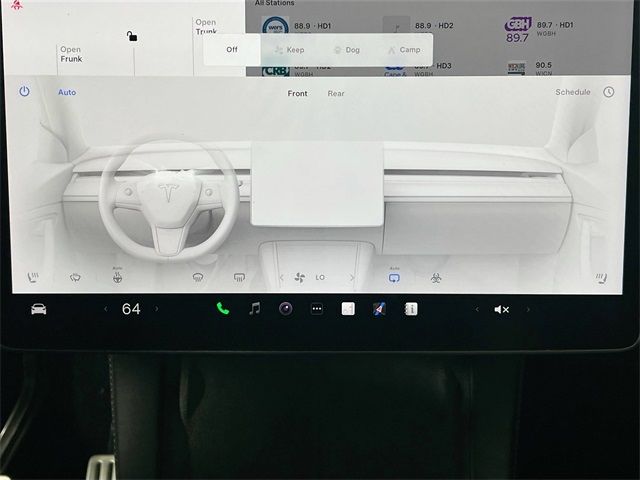Select station 90.5 WICN
The image size is (640, 480).
pyautogui.click(x=530, y=69)
